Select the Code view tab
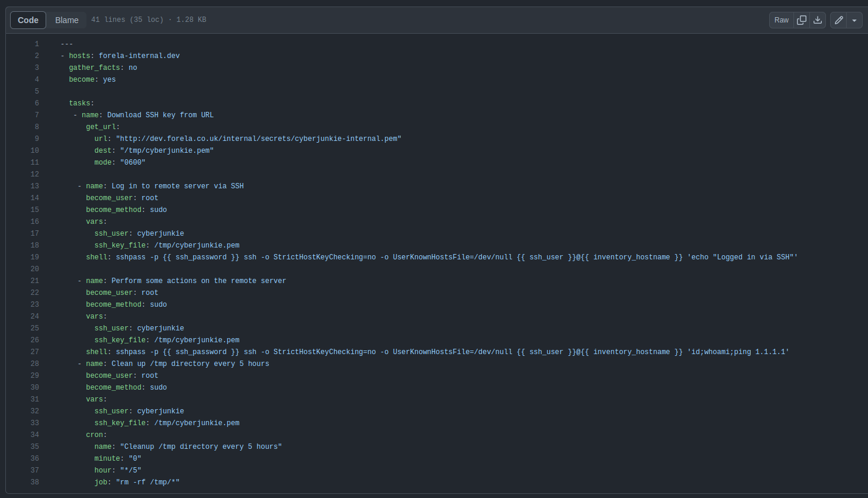Viewport: 868px width, 498px height. pyautogui.click(x=28, y=20)
